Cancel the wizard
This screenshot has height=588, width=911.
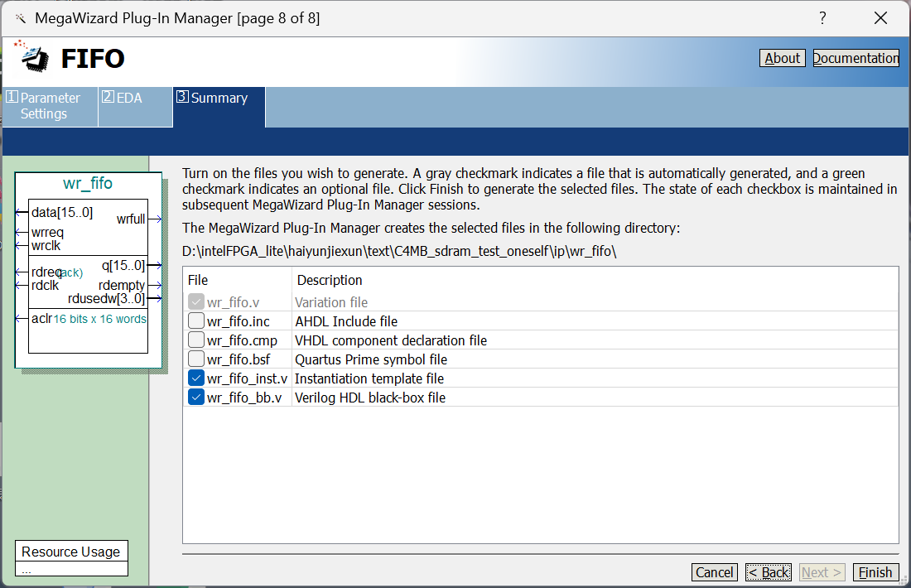click(x=714, y=572)
